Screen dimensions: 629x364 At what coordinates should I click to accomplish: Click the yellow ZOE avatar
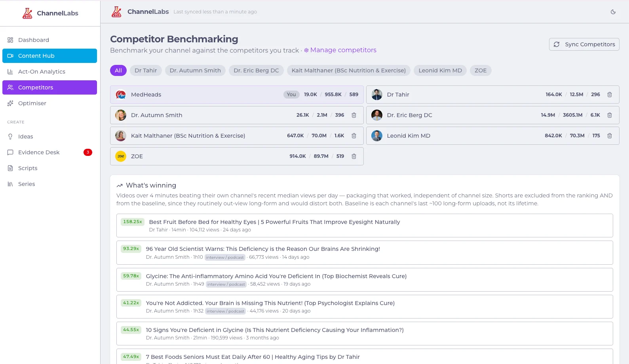[x=121, y=156]
